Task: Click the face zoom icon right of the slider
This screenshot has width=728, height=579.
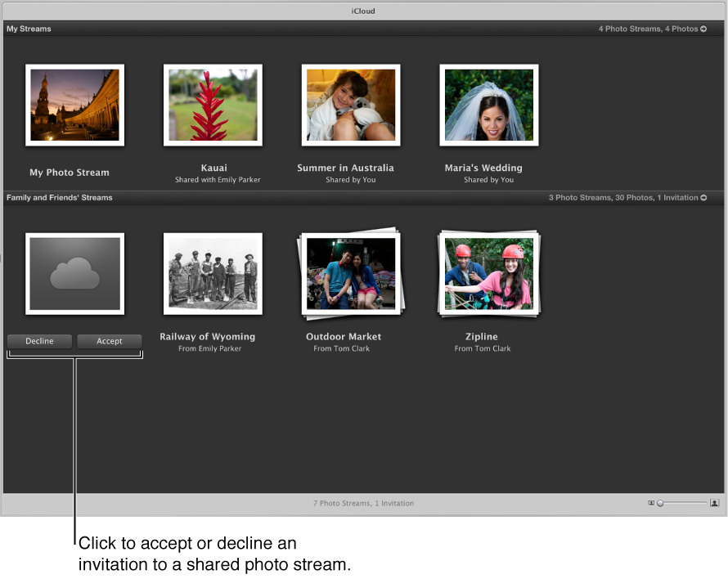Action: 713,503
